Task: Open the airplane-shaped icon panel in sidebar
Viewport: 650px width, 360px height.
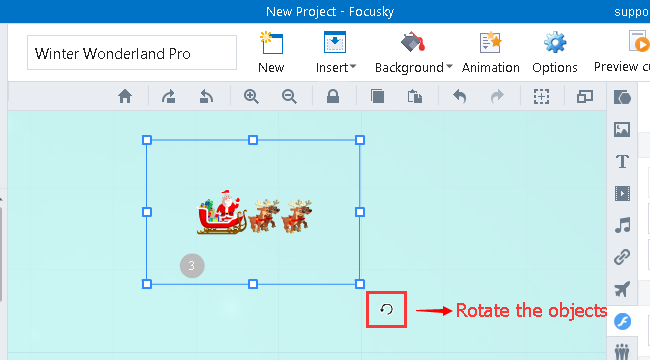Action: [622, 289]
